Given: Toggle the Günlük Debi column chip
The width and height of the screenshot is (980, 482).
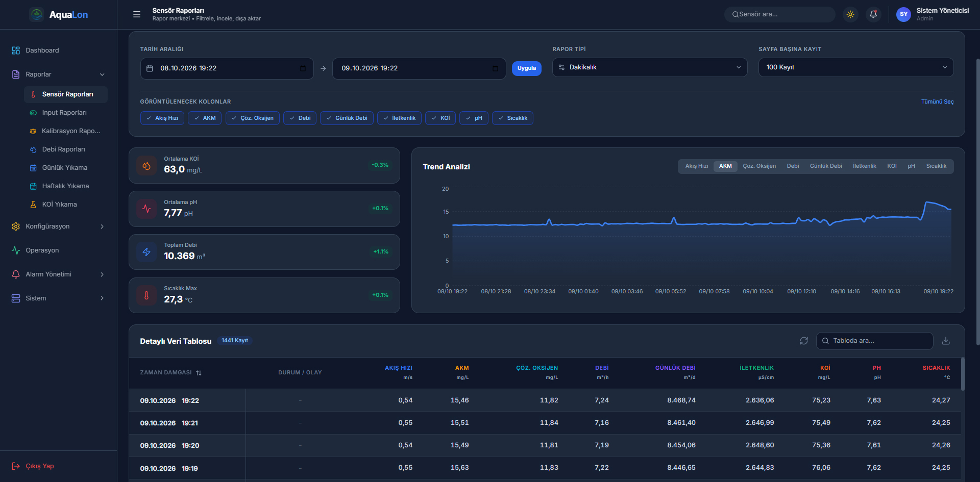Looking at the screenshot, I should (347, 118).
